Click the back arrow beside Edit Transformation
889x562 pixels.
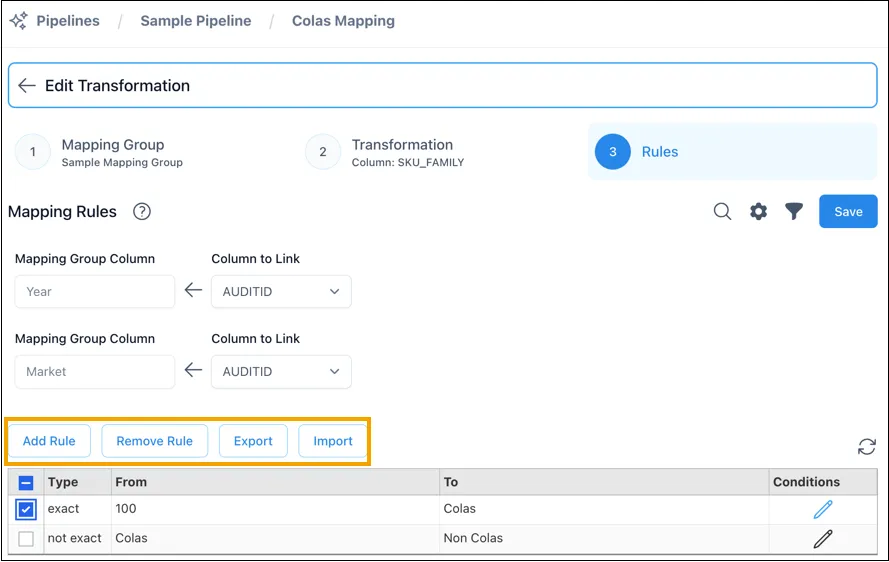[27, 86]
